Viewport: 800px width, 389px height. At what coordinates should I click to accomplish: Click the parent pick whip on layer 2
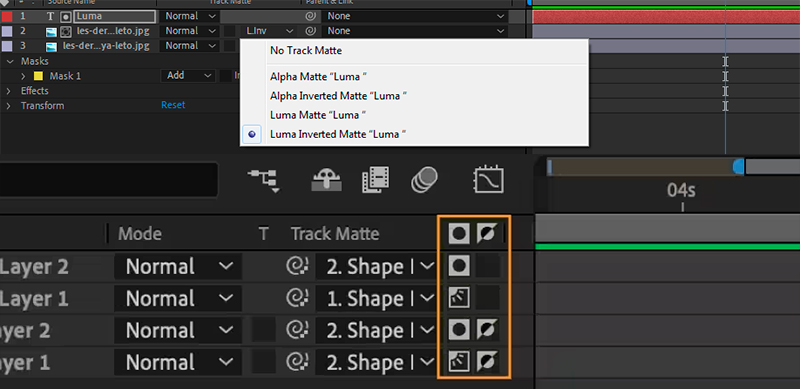[310, 31]
